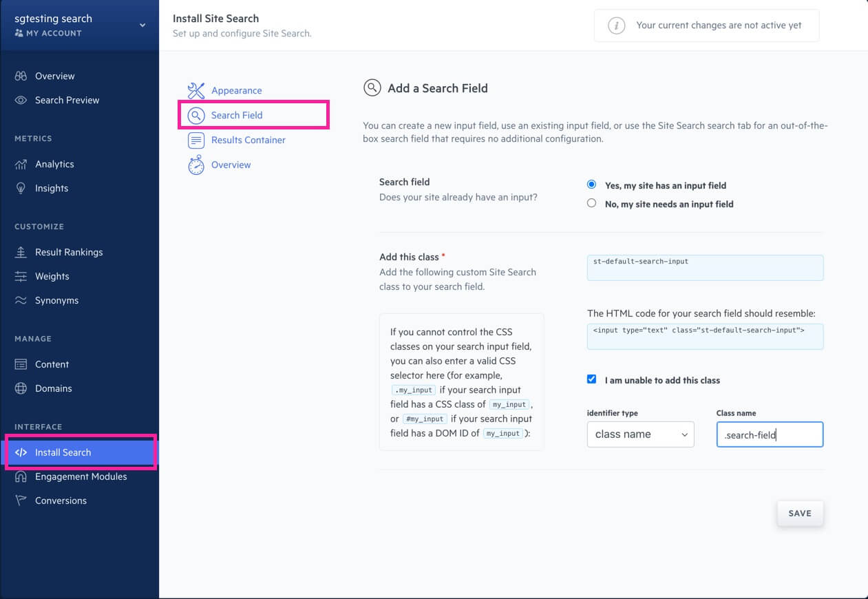Open the identifier type dropdown
The width and height of the screenshot is (868, 599).
640,434
